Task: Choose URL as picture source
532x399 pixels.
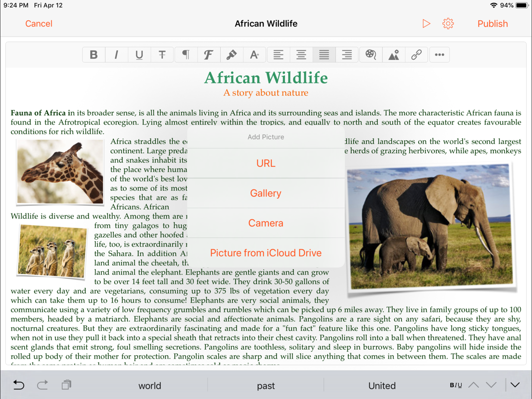Action: 266,163
